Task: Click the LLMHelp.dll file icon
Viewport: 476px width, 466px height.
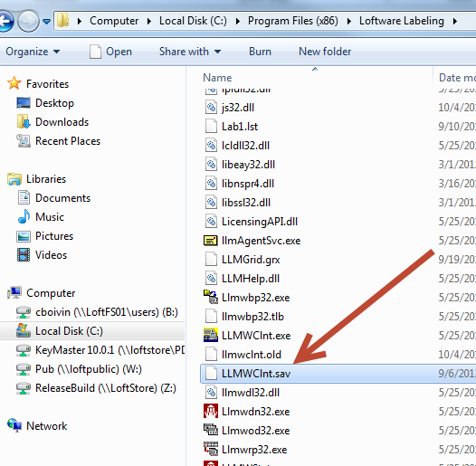Action: tap(211, 279)
